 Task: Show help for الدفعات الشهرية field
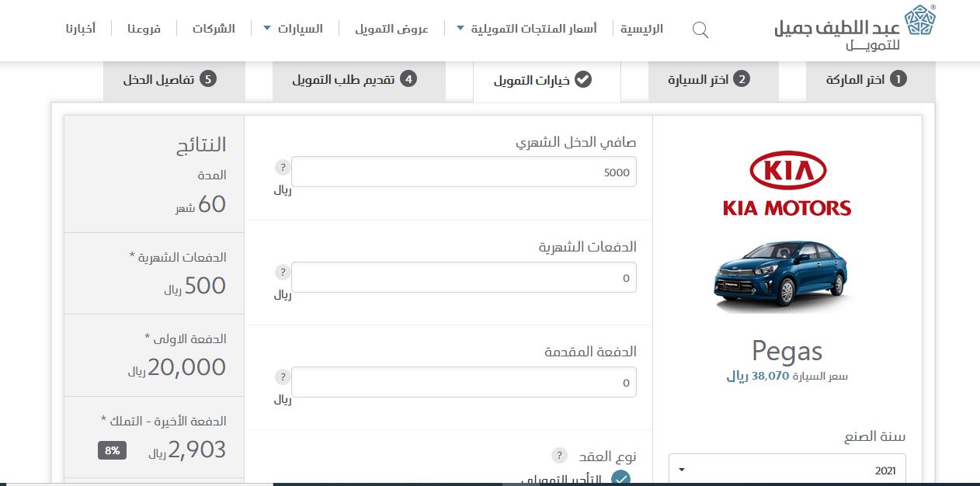[283, 273]
